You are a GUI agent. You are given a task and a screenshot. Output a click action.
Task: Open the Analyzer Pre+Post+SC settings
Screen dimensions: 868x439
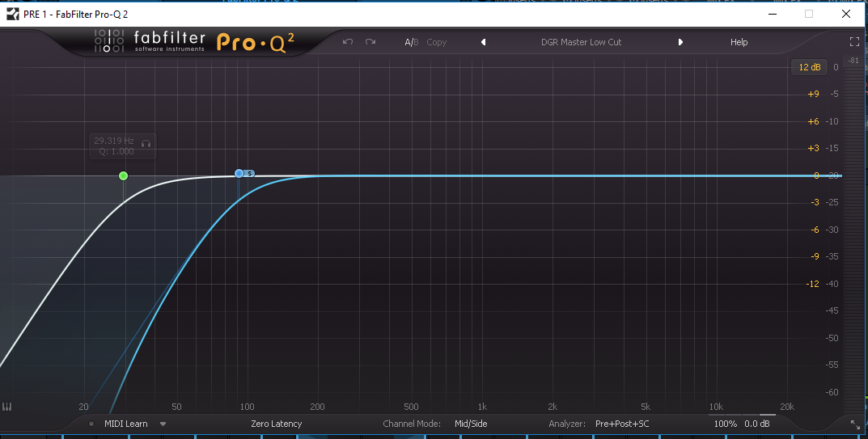622,424
